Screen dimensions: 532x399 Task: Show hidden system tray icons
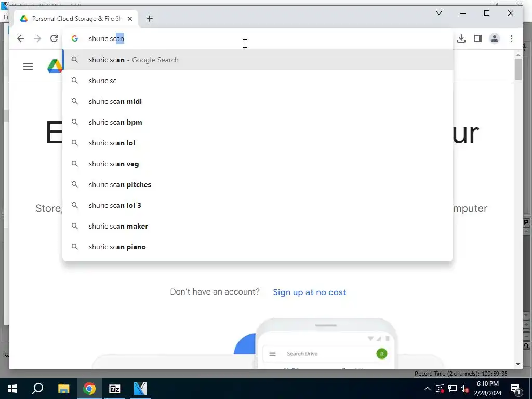point(428,389)
